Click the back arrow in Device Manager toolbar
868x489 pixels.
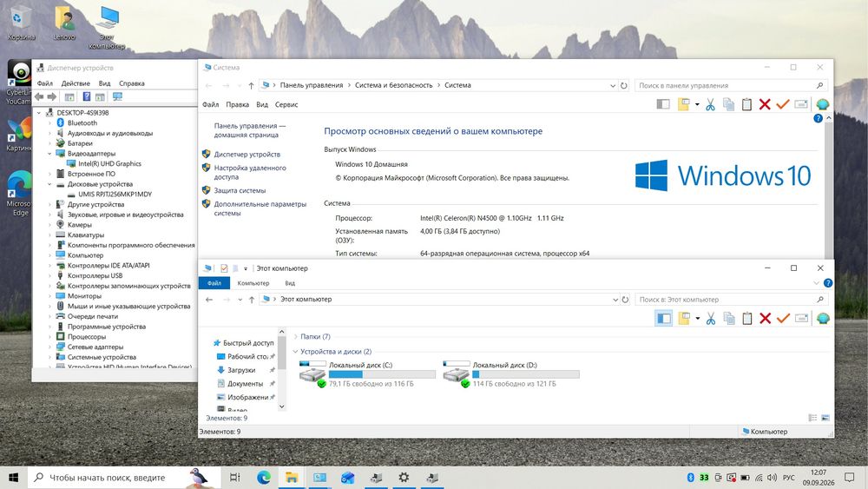(39, 96)
